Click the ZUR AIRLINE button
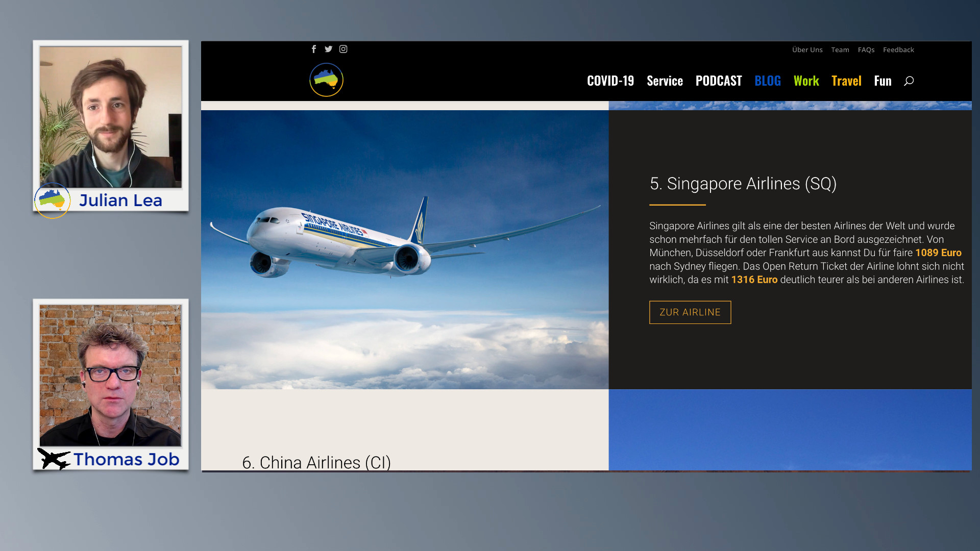980x551 pixels. 690,312
